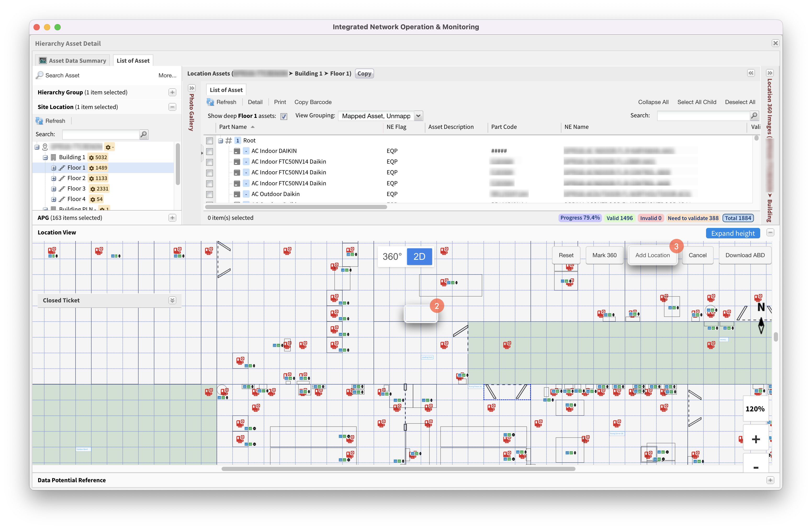Viewport: 812px width, 529px height.
Task: Select the top List of Asset tab
Action: pyautogui.click(x=133, y=60)
